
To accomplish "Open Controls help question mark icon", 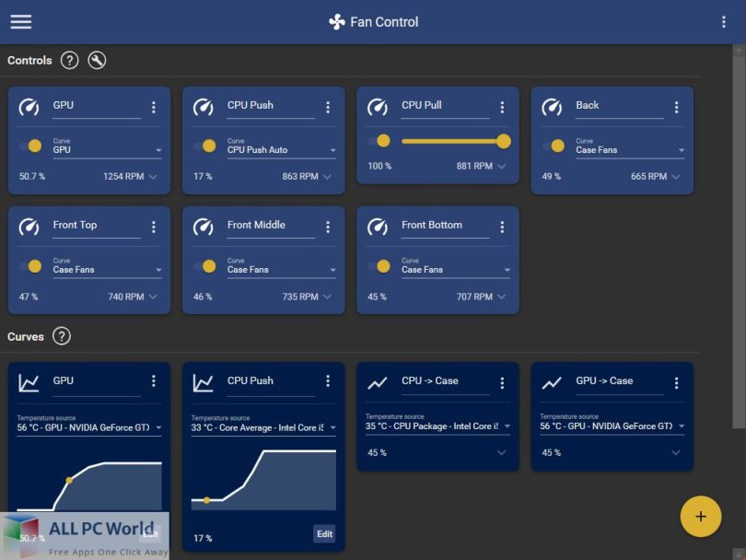I will 69,61.
